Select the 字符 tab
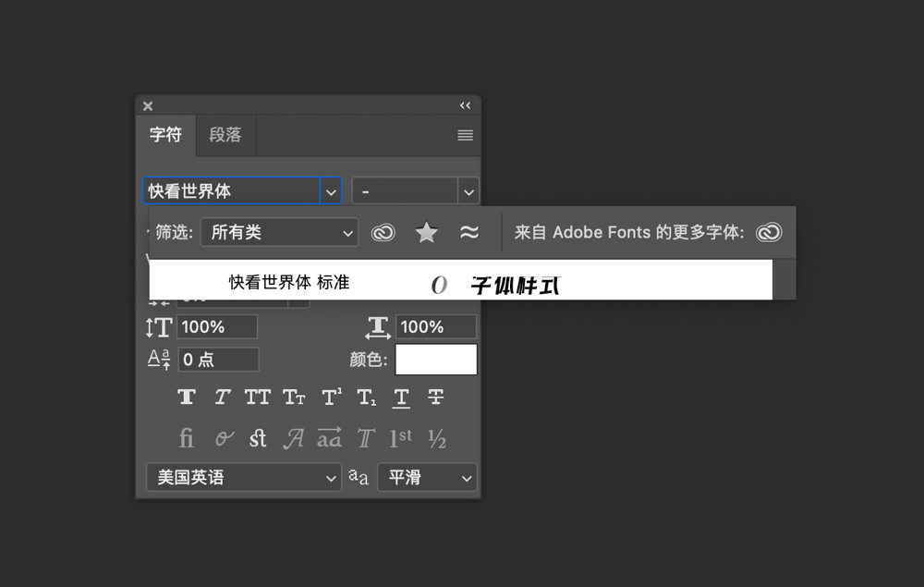 (165, 135)
